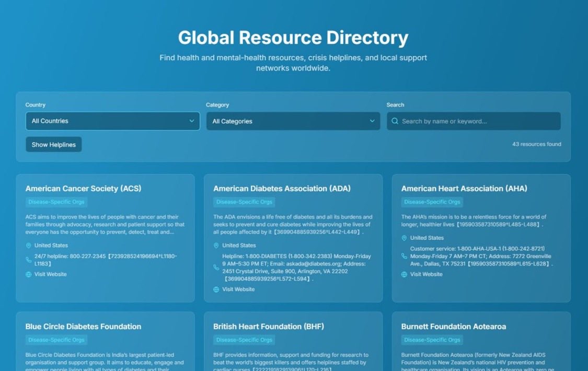Click the globe icon in the ADA card
The height and width of the screenshot is (371, 588).
point(216,289)
